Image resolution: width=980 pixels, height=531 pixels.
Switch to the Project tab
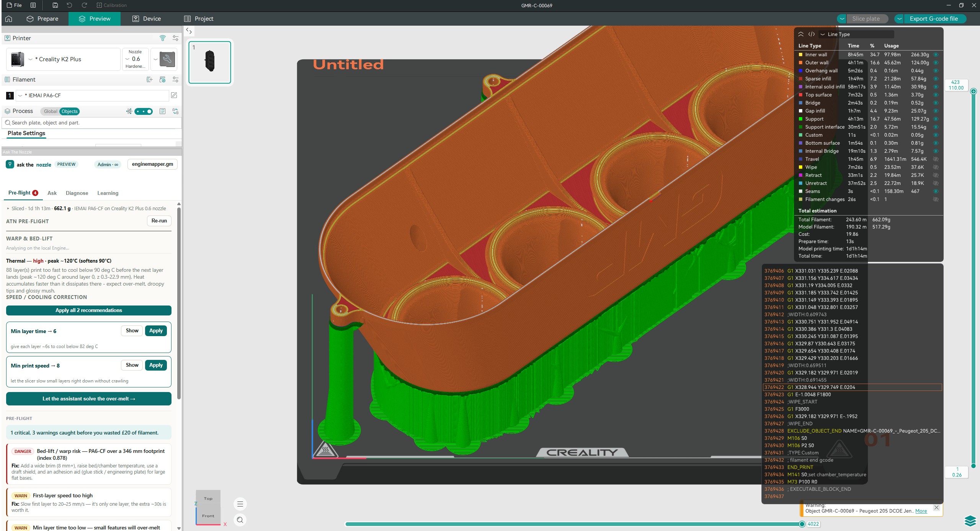(x=199, y=19)
